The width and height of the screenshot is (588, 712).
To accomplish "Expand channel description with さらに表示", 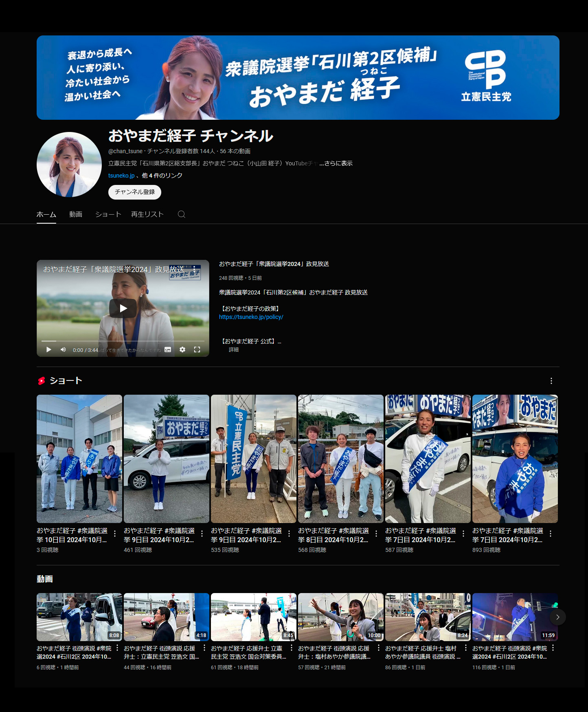I will 336,163.
